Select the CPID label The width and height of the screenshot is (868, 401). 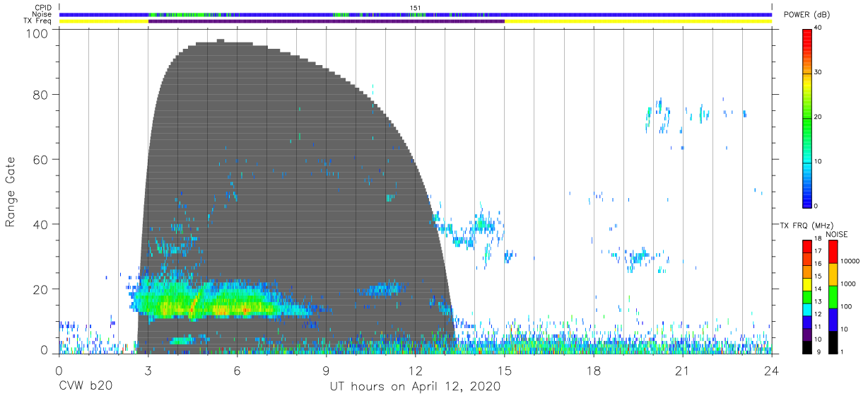(44, 8)
